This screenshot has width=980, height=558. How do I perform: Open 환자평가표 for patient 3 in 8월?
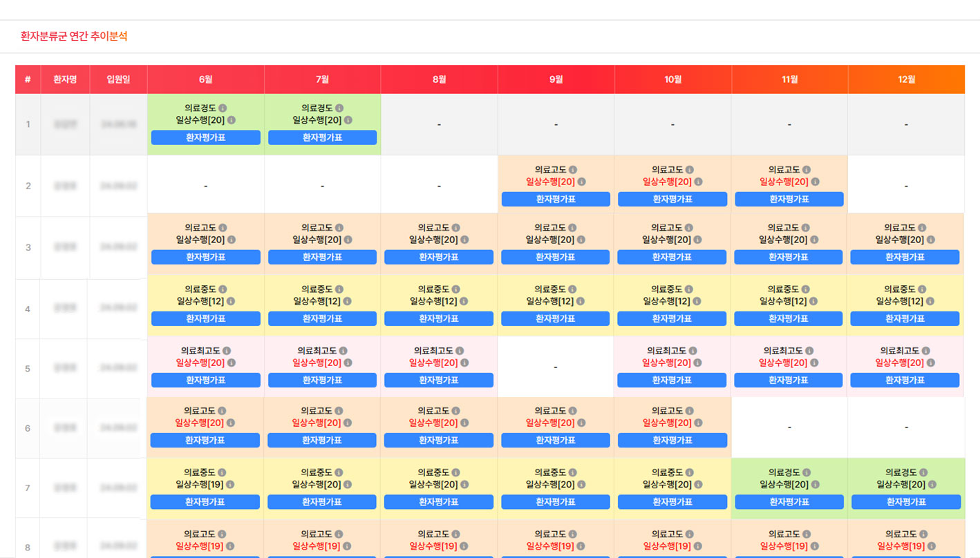pyautogui.click(x=439, y=257)
